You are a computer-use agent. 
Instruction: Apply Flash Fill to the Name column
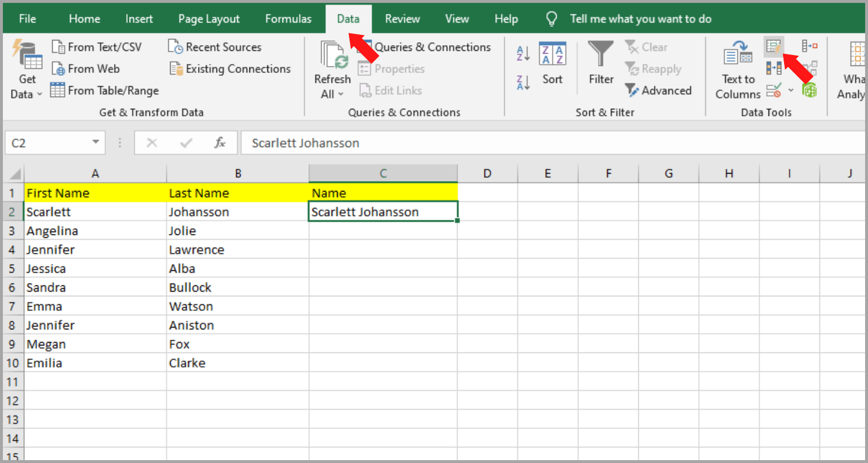(x=774, y=46)
